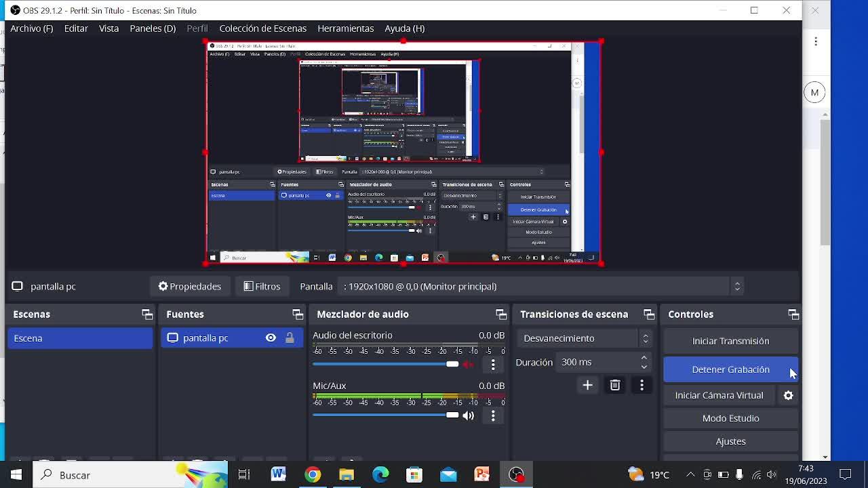Viewport: 868px width, 488px height.
Task: Open Task View on the taskbar
Action: pos(244,475)
